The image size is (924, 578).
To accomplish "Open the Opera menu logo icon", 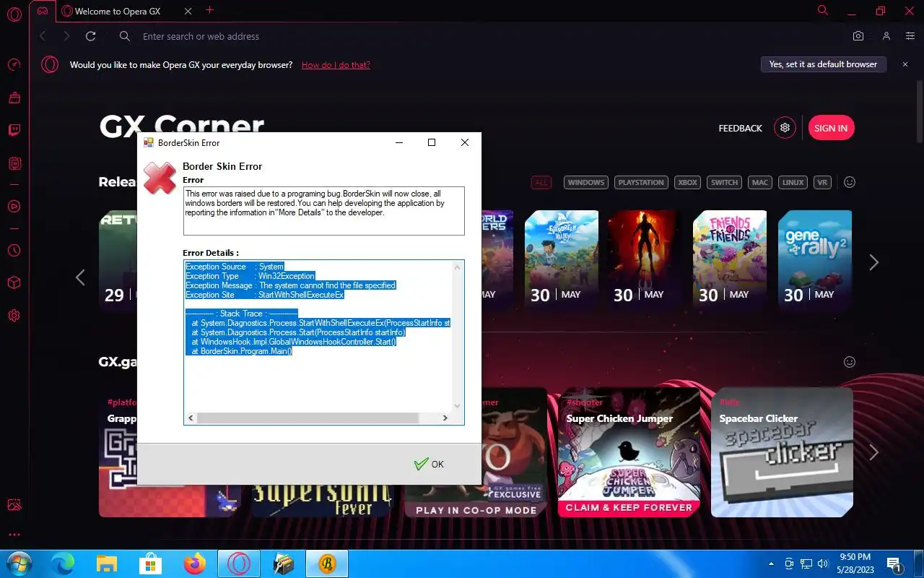I will coord(14,14).
